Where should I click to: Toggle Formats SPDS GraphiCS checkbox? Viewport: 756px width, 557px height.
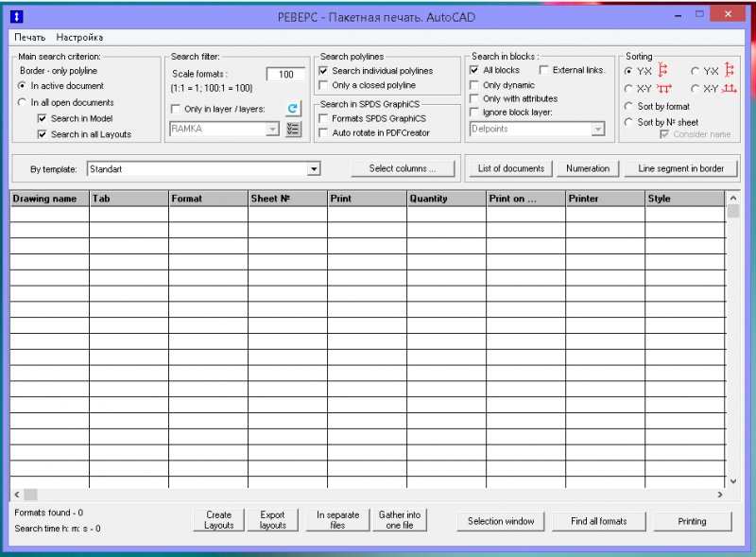[324, 118]
